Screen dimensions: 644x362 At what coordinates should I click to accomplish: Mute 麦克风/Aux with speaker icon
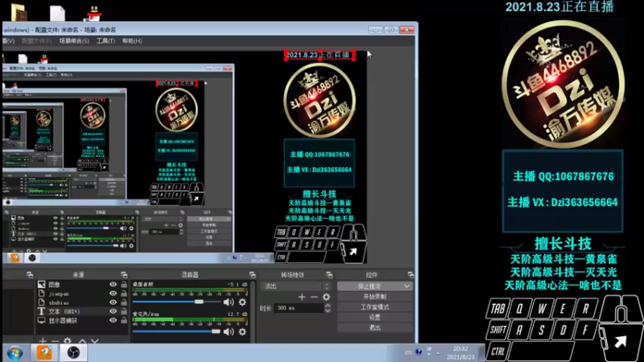click(x=229, y=331)
